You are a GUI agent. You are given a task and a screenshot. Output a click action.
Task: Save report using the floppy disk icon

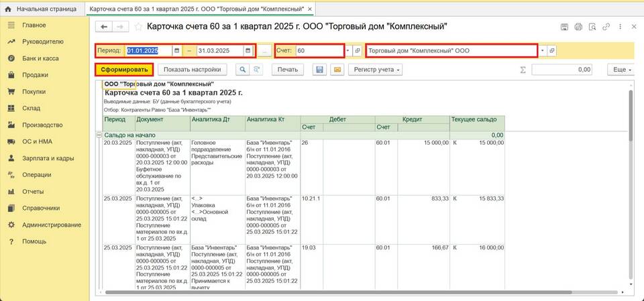tap(320, 70)
